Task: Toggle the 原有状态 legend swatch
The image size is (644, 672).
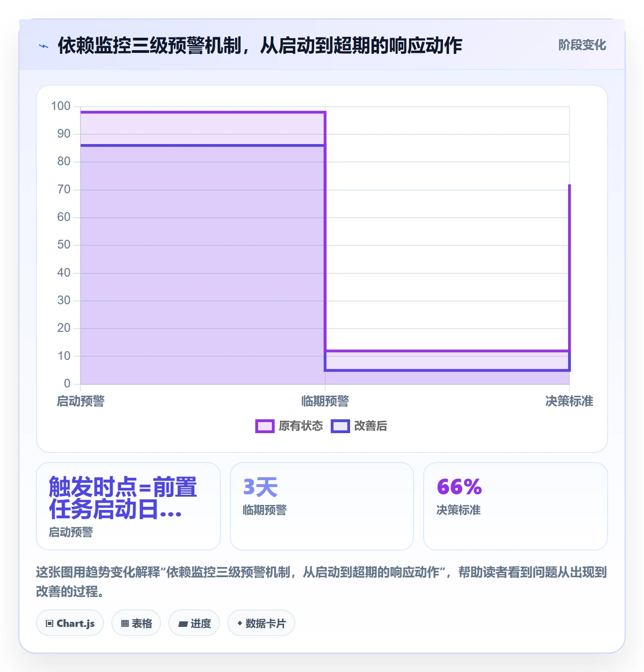Action: [264, 426]
